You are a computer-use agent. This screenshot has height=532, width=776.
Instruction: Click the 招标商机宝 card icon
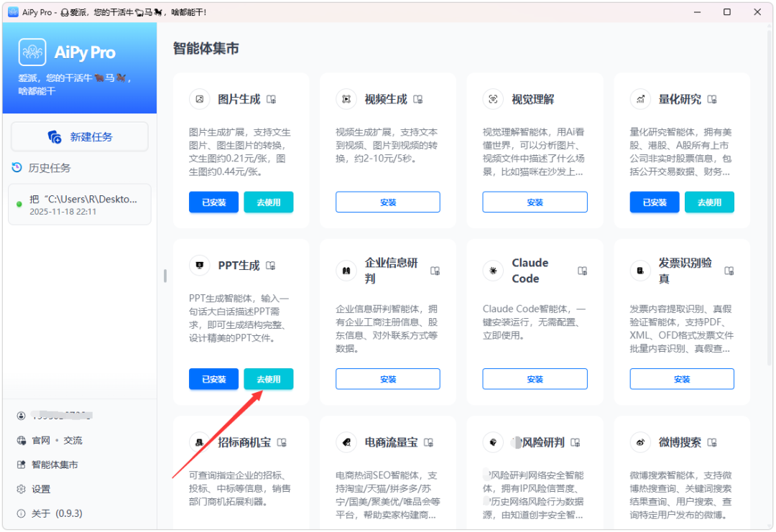point(200,442)
